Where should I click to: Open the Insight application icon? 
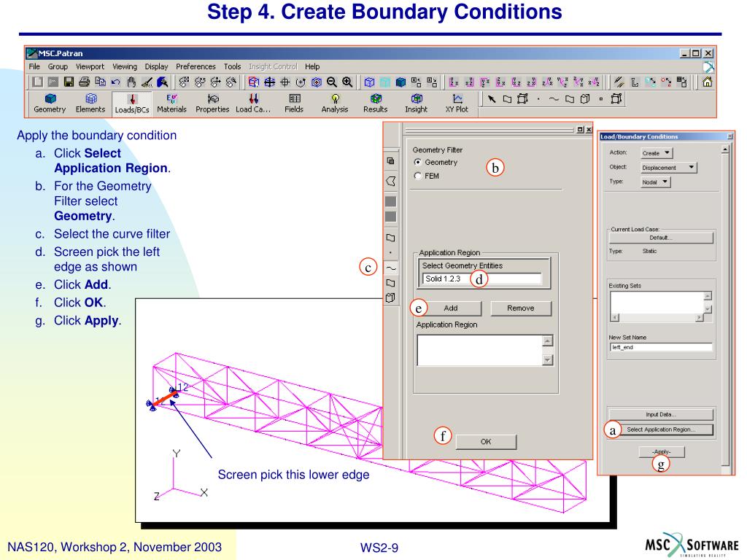click(417, 104)
